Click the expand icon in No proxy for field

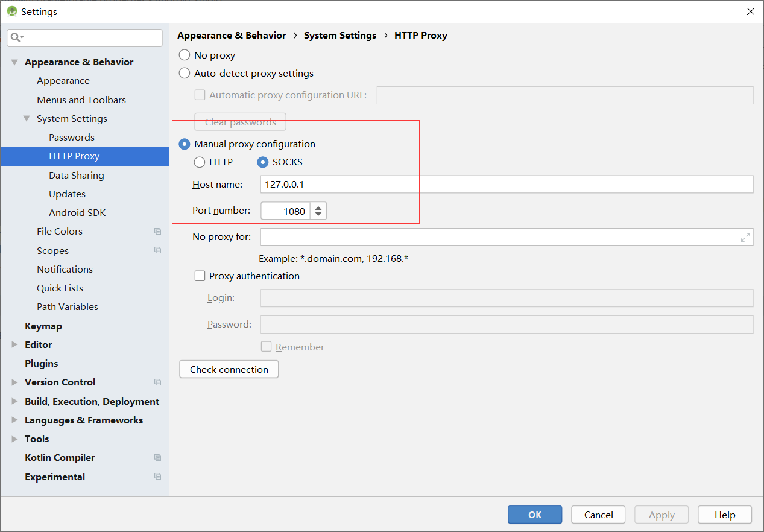tap(745, 237)
